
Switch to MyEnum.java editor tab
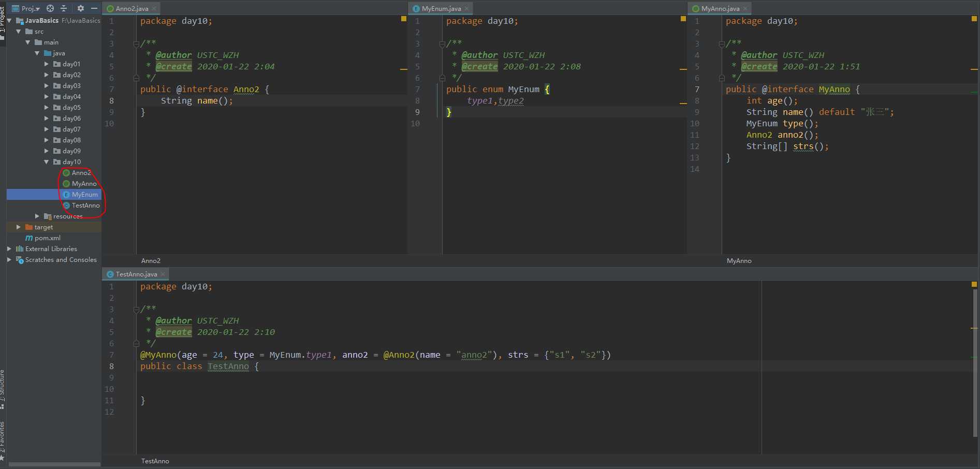pyautogui.click(x=441, y=8)
